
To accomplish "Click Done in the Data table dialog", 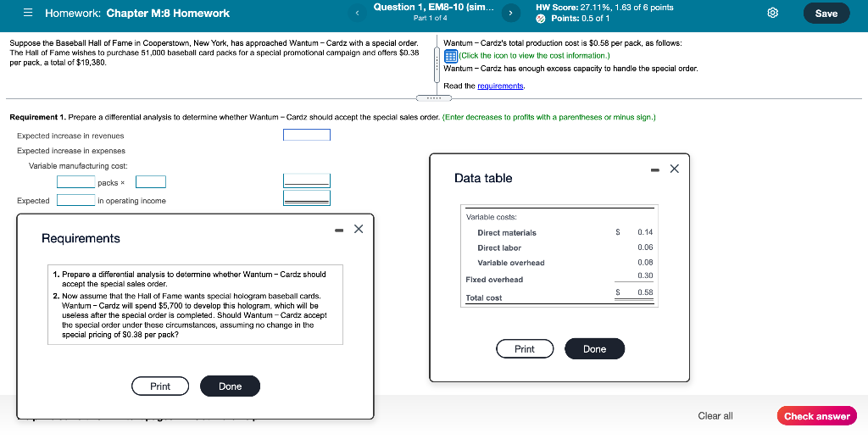I will pyautogui.click(x=594, y=349).
